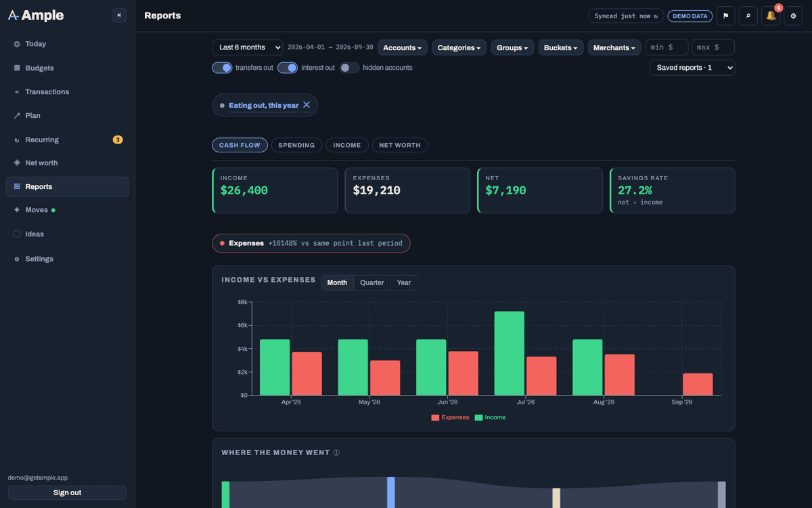Expand the Accounts filter dropdown
Viewport: 812px width, 508px height.
pyautogui.click(x=403, y=47)
